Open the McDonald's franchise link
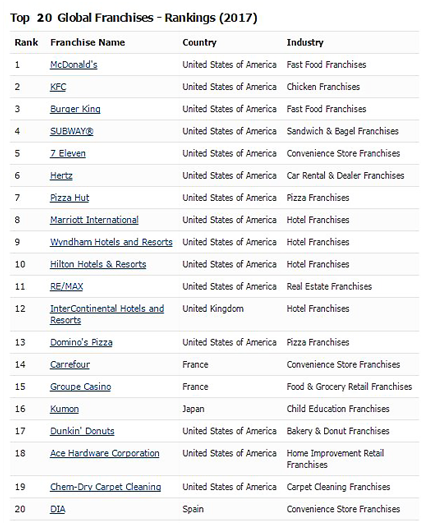The height and width of the screenshot is (524, 423). point(74,64)
